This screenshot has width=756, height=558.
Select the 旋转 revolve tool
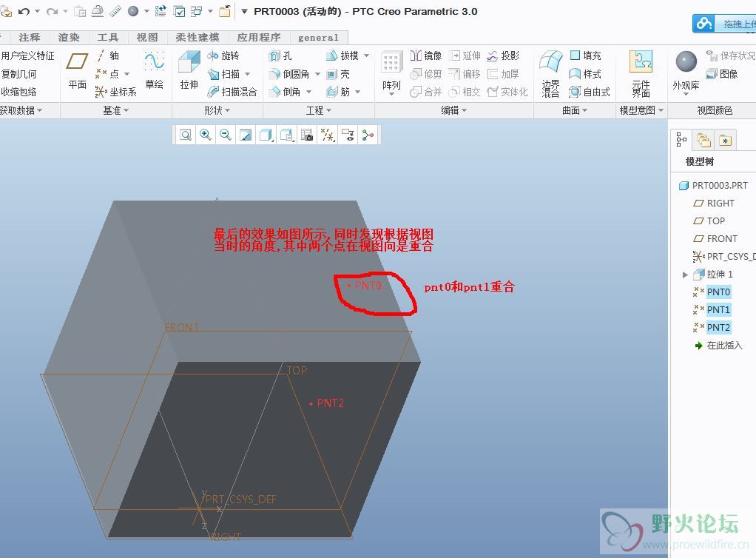tap(223, 56)
